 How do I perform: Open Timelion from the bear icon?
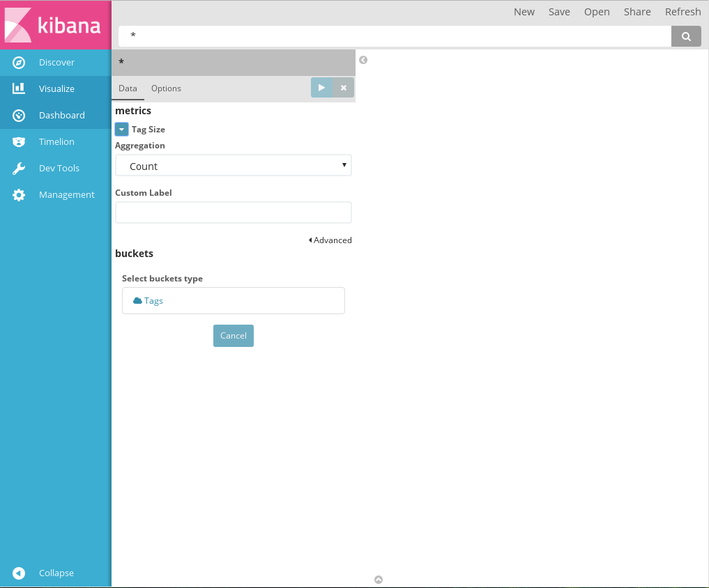pos(19,142)
